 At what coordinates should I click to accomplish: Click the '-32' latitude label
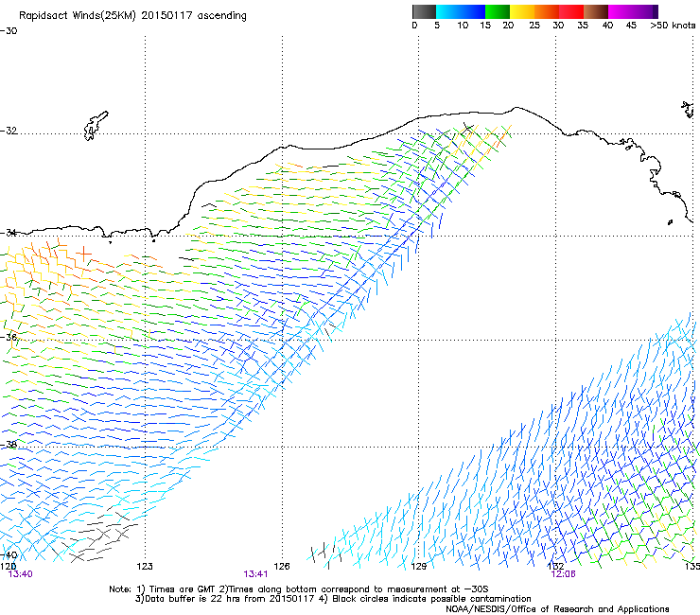[x=9, y=131]
